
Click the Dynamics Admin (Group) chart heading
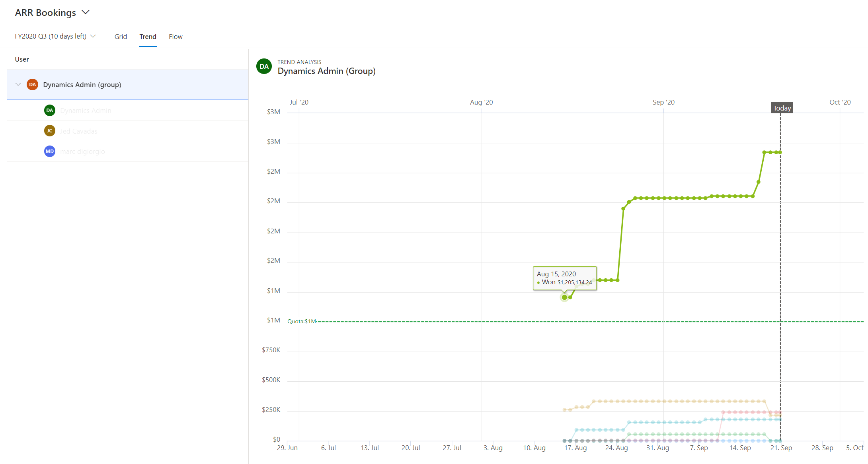pyautogui.click(x=326, y=71)
